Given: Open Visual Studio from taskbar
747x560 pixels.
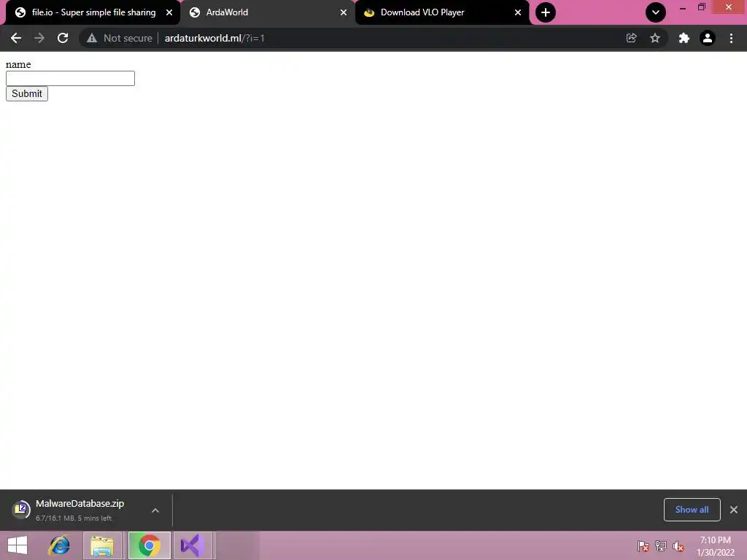Looking at the screenshot, I should point(193,545).
